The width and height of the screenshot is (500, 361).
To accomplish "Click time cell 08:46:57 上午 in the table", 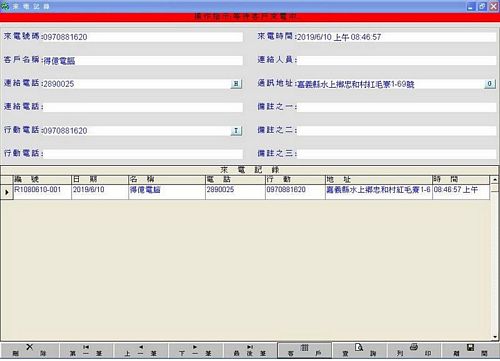I will [x=461, y=192].
